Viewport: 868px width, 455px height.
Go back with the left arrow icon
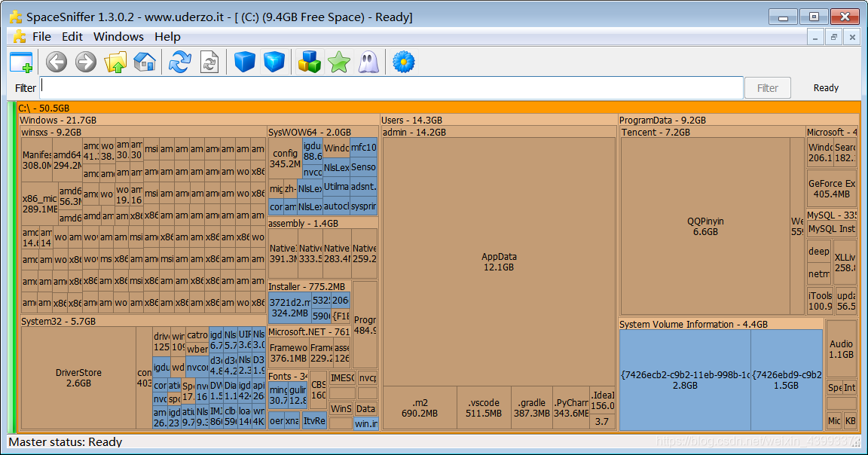[x=56, y=62]
